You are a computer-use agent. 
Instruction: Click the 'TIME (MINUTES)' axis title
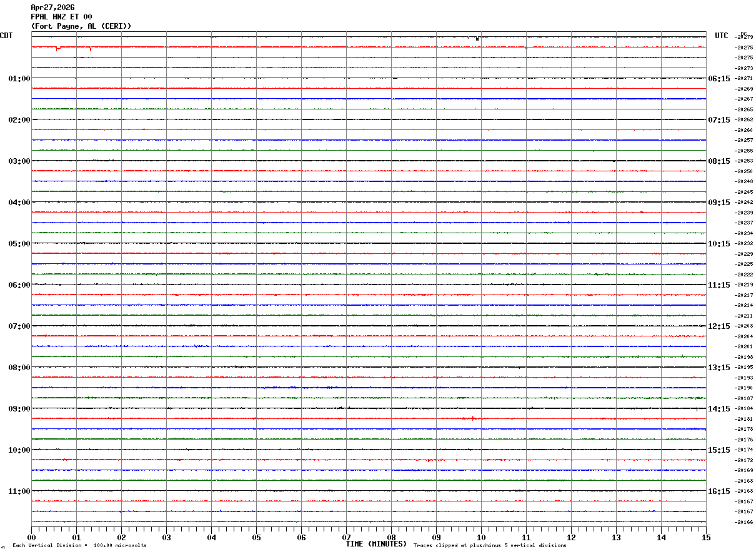click(x=376, y=544)
